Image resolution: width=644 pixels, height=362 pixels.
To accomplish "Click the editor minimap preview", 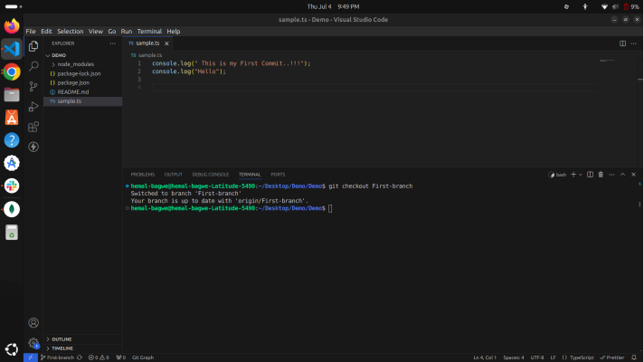I will click(x=607, y=61).
